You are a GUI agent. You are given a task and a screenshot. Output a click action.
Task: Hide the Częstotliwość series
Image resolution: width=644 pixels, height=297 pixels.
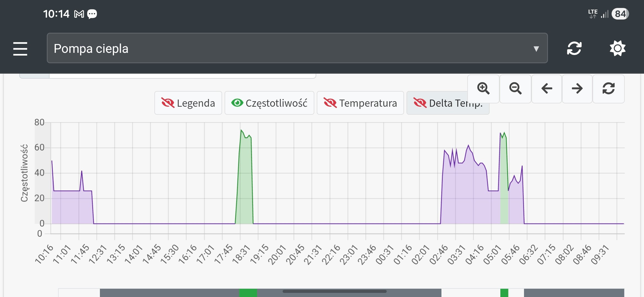269,103
